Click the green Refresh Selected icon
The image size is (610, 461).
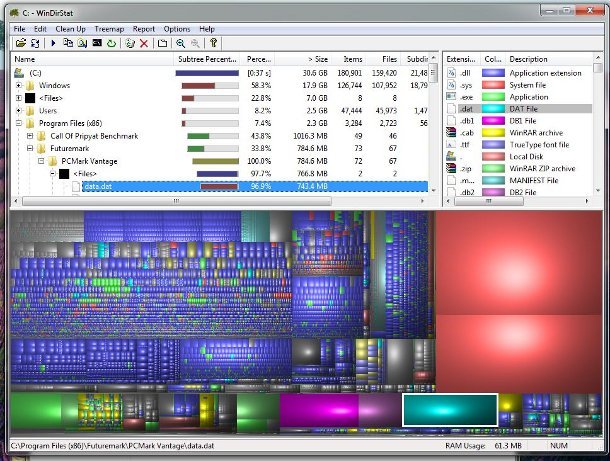pos(112,43)
